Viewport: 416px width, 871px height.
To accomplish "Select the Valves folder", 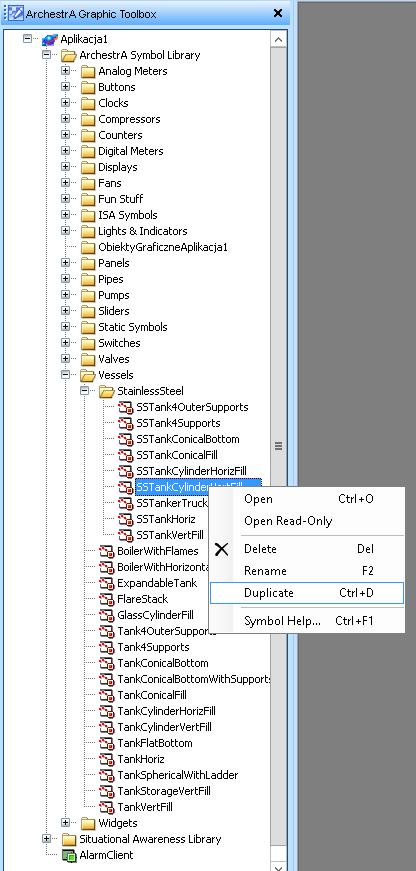I will 113,359.
